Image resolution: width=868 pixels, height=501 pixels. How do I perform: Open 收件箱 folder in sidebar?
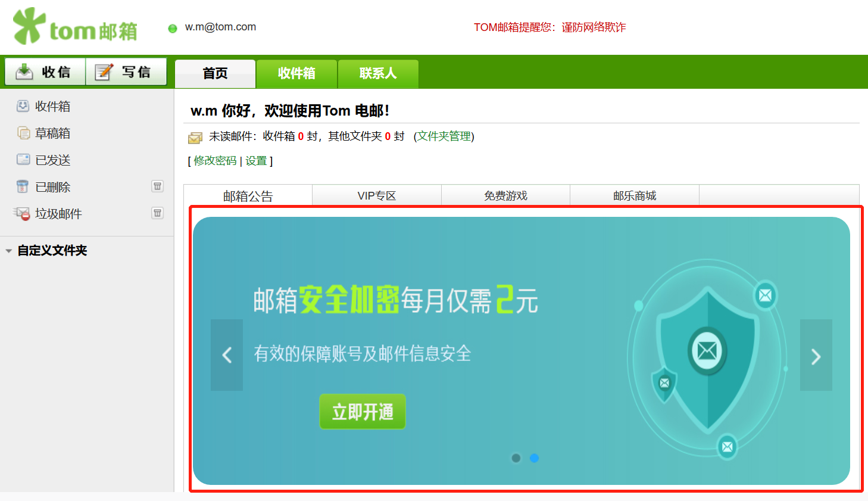pyautogui.click(x=52, y=106)
